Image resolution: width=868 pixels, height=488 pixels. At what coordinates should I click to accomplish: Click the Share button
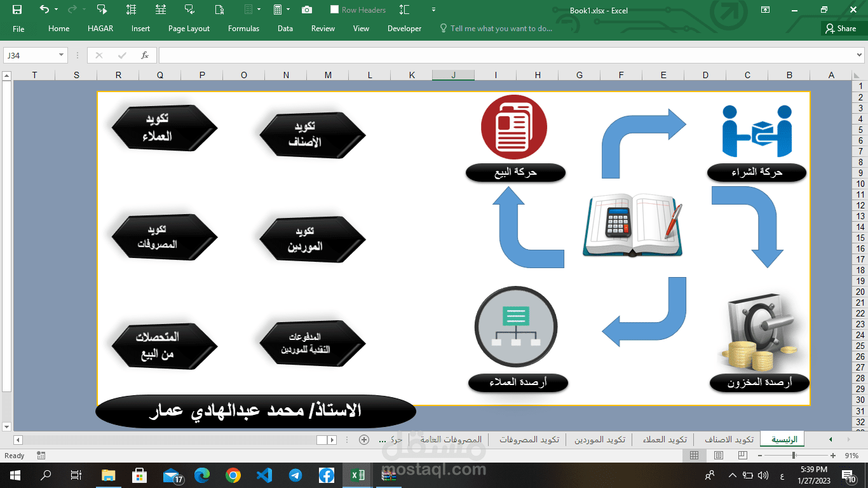point(841,29)
